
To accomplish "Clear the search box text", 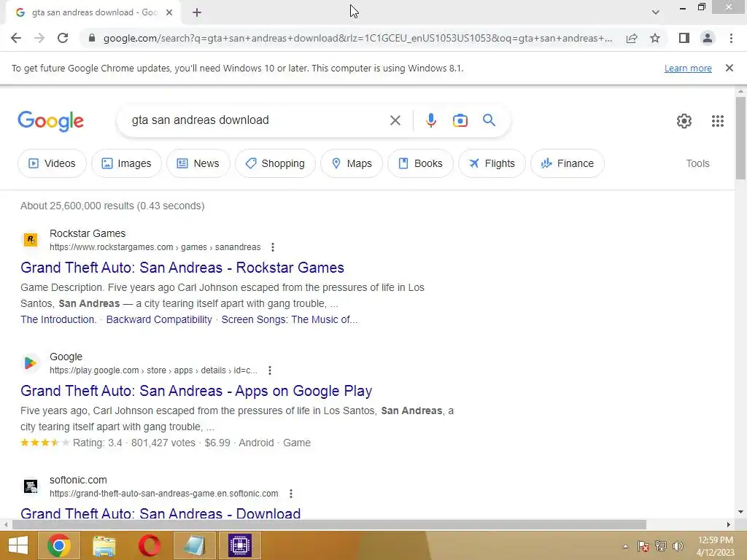I will [x=395, y=120].
